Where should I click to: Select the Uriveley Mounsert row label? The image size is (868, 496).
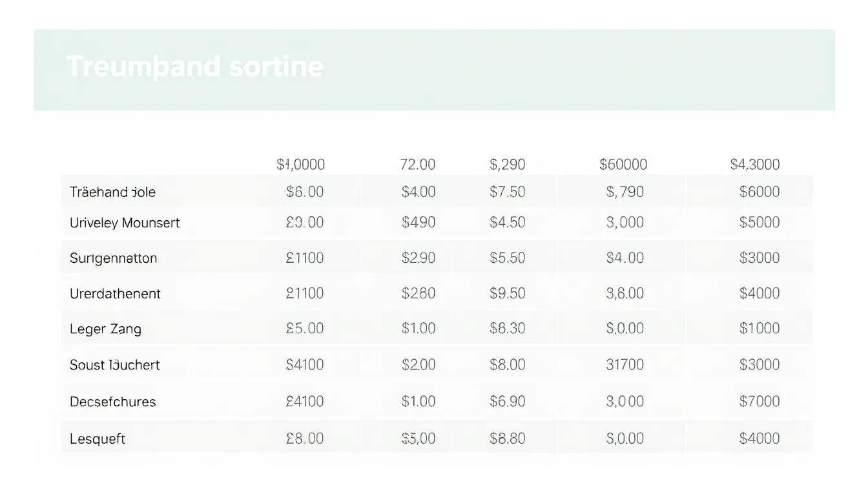point(125,223)
